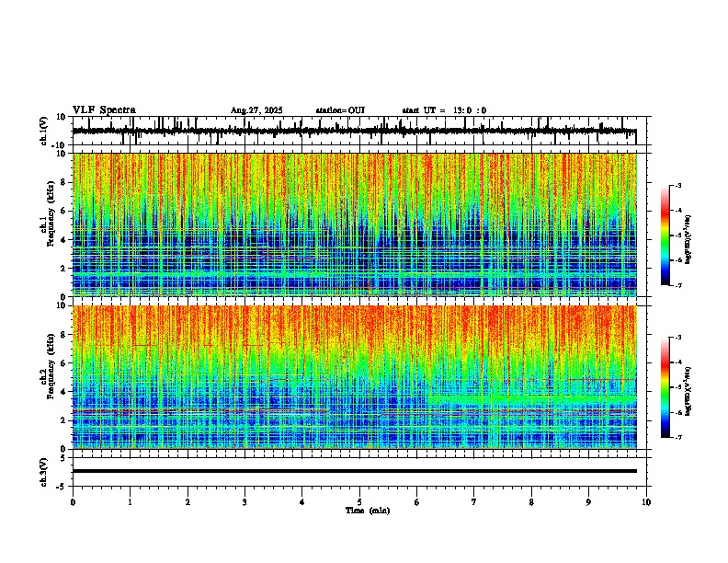Click the time axis tick label "1"
The width and height of the screenshot is (728, 563).
[130, 502]
